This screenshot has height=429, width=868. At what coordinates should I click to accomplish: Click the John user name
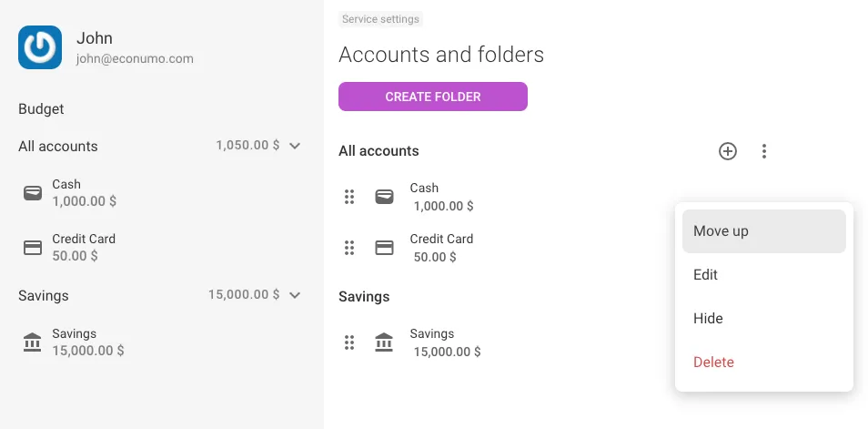pos(95,38)
